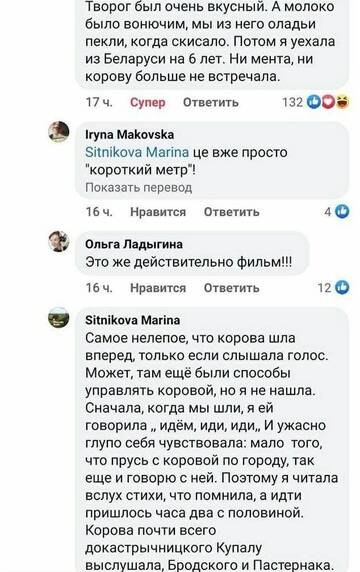Open Ольга Ладыгина's avatar

click(59, 241)
